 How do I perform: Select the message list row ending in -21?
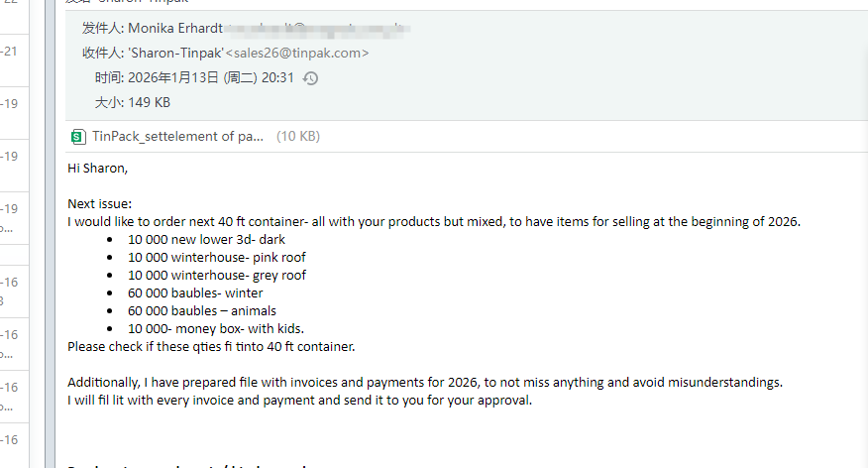(x=12, y=50)
